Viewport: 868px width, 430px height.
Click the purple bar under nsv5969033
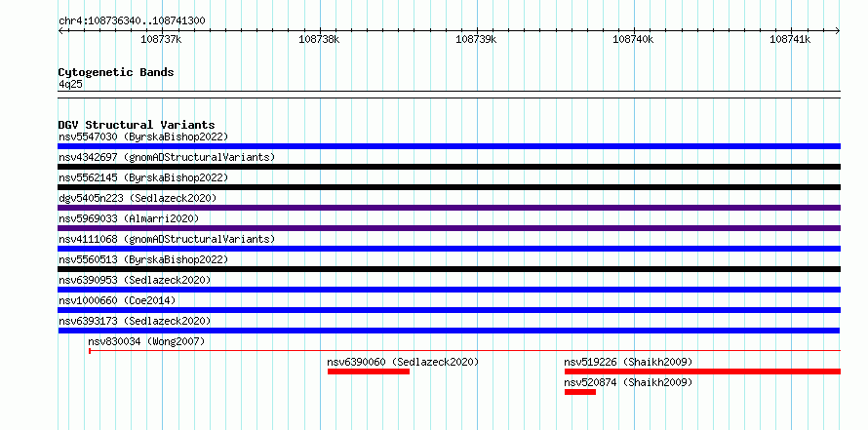pos(449,228)
